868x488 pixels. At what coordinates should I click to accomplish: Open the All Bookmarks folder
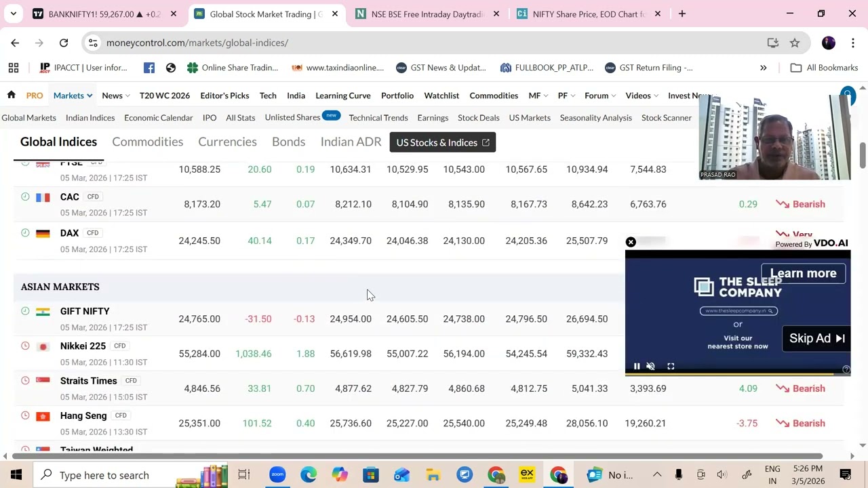click(825, 68)
